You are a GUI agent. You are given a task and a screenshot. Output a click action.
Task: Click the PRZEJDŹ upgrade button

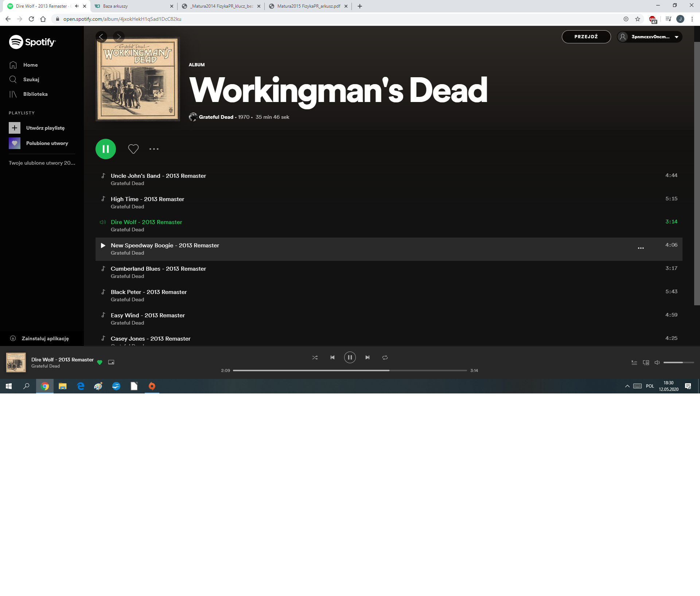pos(586,37)
